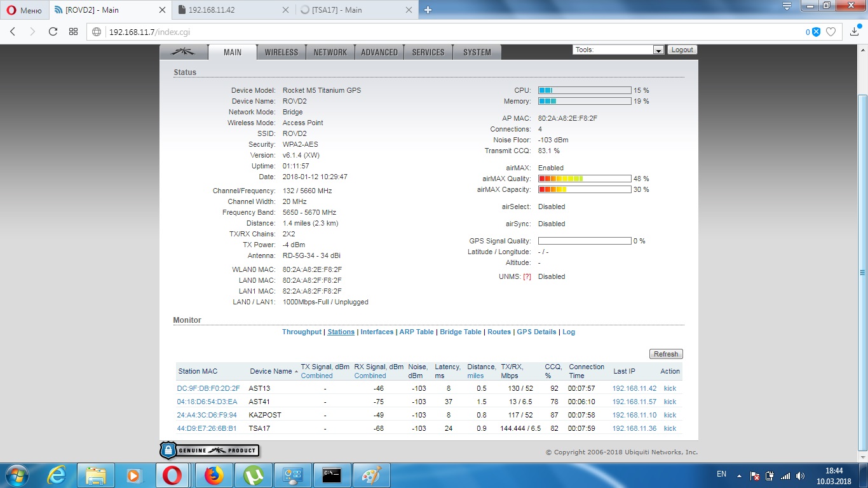The height and width of the screenshot is (488, 868).
Task: Switch to the WIRELESS tab
Action: tap(281, 52)
